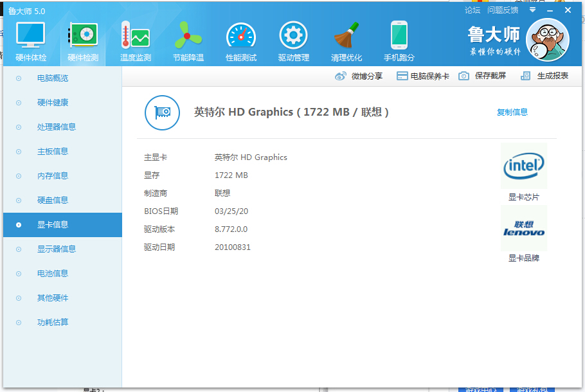Image resolution: width=585 pixels, height=392 pixels.
Task: Open 主板信息 in the sidebar
Action: (62, 152)
